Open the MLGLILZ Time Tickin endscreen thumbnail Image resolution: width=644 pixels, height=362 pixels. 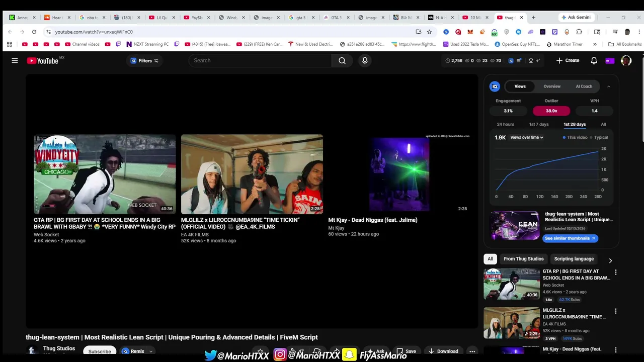[252, 174]
